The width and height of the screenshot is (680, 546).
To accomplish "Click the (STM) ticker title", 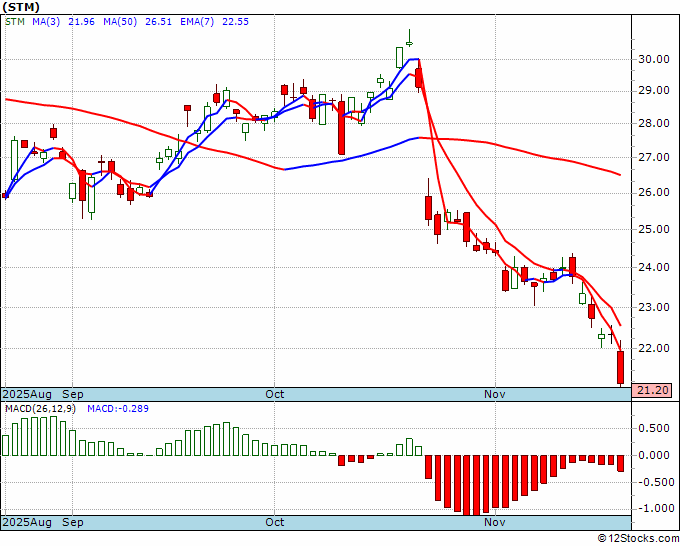I will click(x=21, y=7).
